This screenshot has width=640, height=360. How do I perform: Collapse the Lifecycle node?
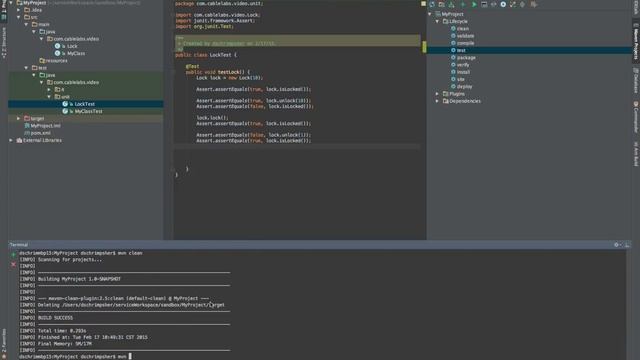click(x=438, y=22)
